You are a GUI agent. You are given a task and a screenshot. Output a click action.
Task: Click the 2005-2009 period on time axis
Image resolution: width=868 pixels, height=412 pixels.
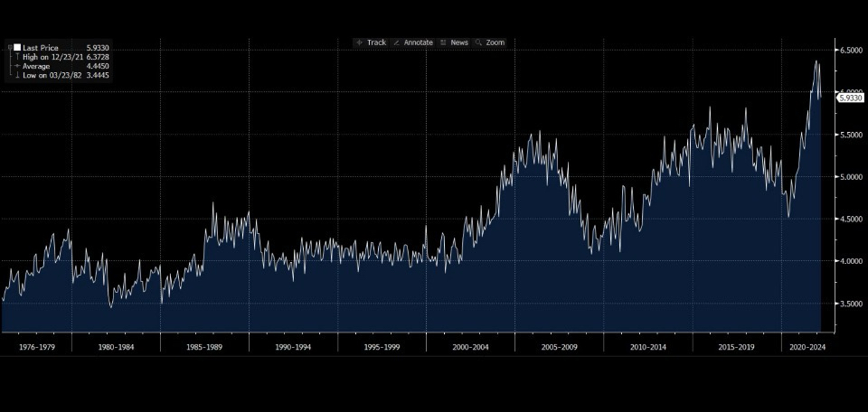click(559, 346)
